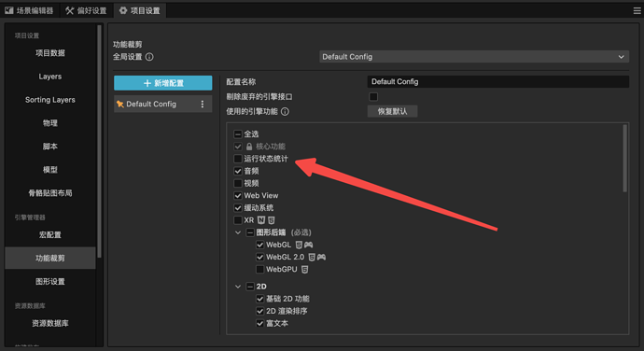Select the Default Config list item

click(163, 104)
